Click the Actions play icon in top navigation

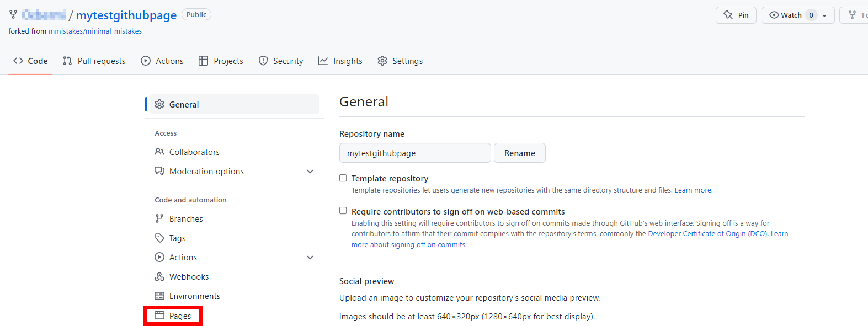tap(146, 61)
